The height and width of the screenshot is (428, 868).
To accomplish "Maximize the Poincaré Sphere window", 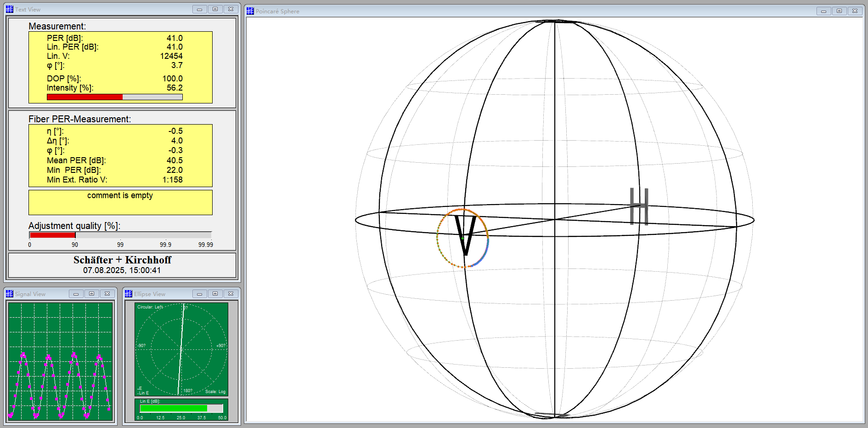I will pyautogui.click(x=839, y=11).
